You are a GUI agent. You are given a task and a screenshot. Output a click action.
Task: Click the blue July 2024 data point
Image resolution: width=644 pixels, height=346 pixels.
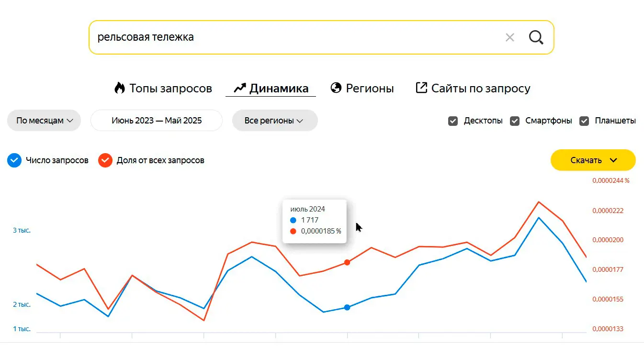[x=347, y=307]
